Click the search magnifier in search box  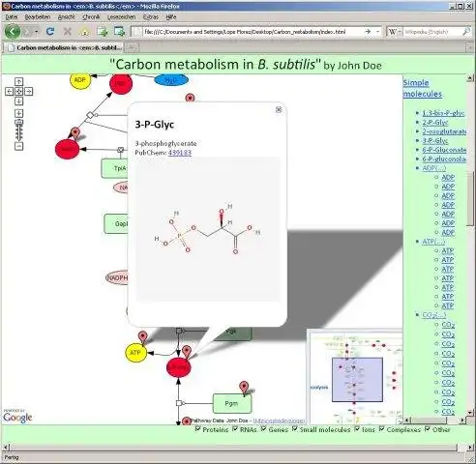point(466,32)
